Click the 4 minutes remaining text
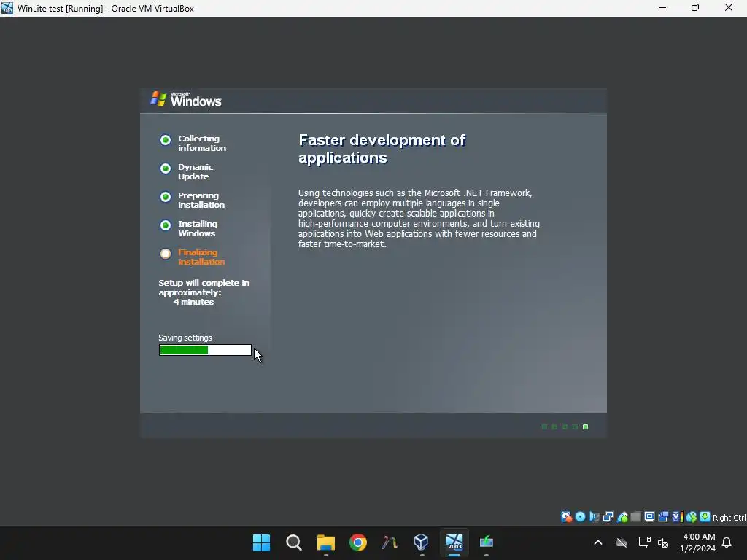The width and height of the screenshot is (747, 560). point(193,302)
